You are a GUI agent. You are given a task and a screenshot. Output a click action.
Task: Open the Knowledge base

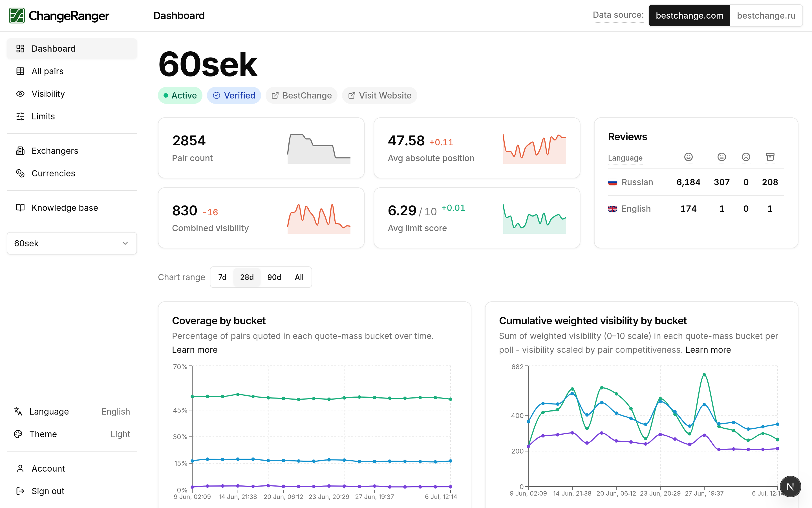click(72, 208)
